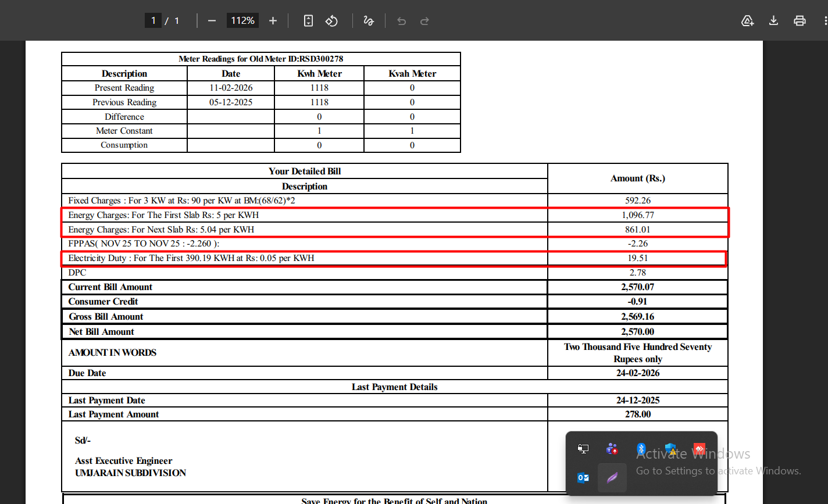Print the electricity bill PDF
828x504 pixels.
(x=800, y=21)
